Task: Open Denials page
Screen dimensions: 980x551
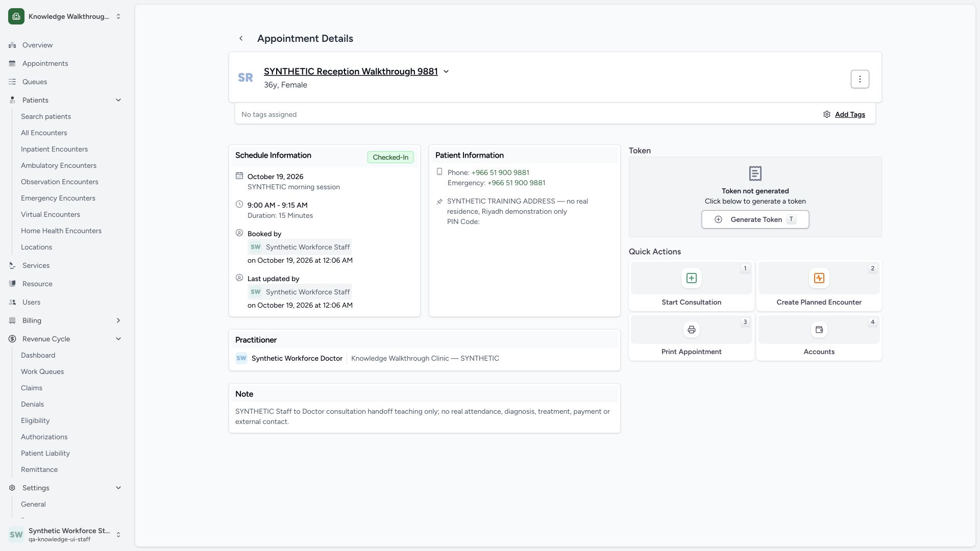Action: (32, 404)
